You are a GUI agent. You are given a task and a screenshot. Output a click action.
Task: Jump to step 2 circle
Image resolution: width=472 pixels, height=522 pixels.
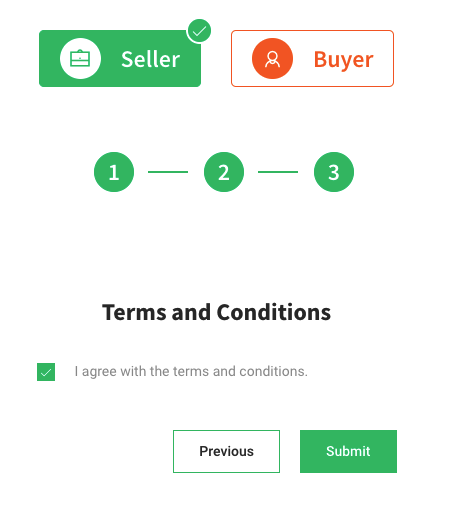(224, 172)
